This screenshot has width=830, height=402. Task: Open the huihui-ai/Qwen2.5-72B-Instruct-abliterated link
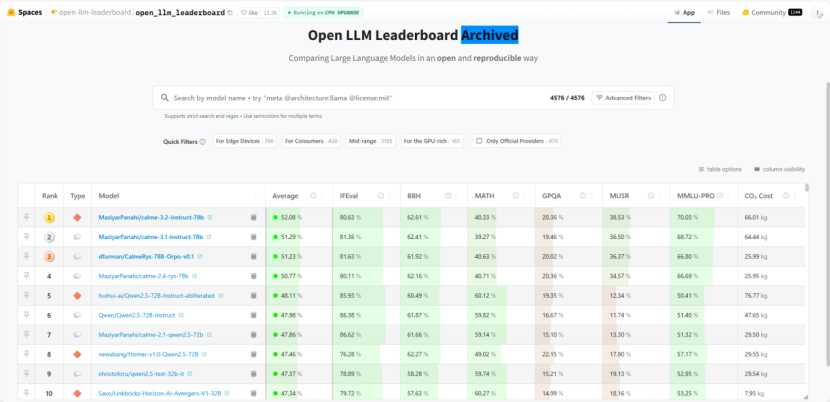pos(155,296)
